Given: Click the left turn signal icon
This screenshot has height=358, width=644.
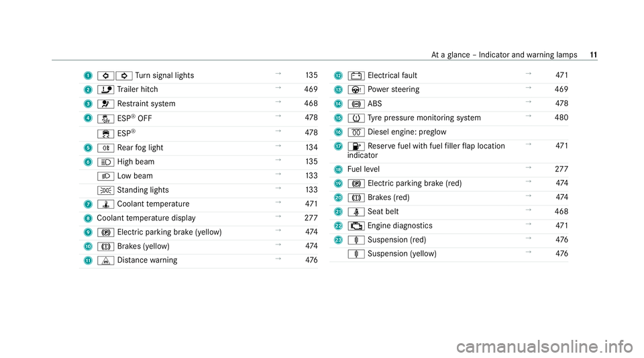Looking at the screenshot, I should (x=105, y=76).
